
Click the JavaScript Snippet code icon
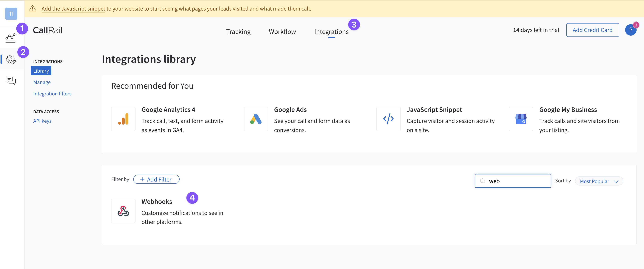click(x=389, y=119)
